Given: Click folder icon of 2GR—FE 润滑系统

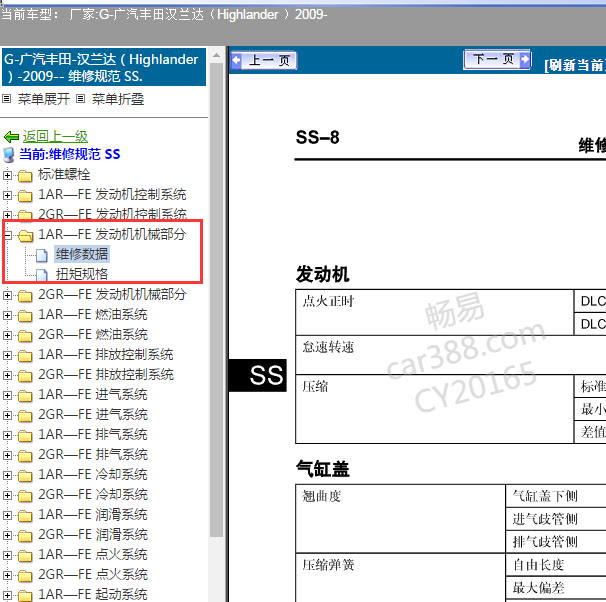Looking at the screenshot, I should coord(25,536).
